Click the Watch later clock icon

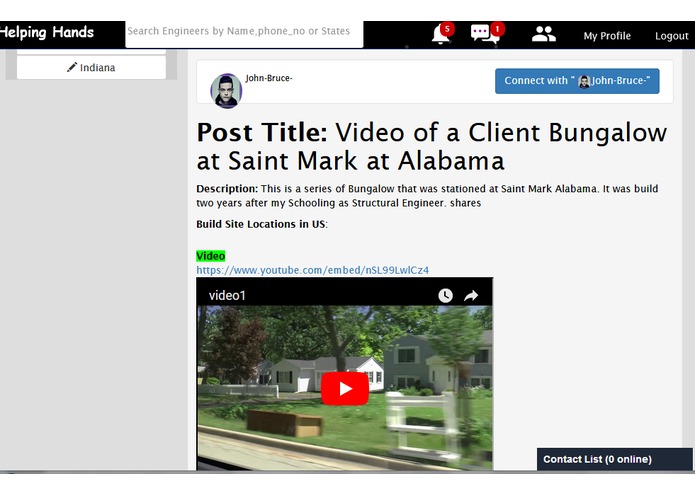click(x=445, y=296)
